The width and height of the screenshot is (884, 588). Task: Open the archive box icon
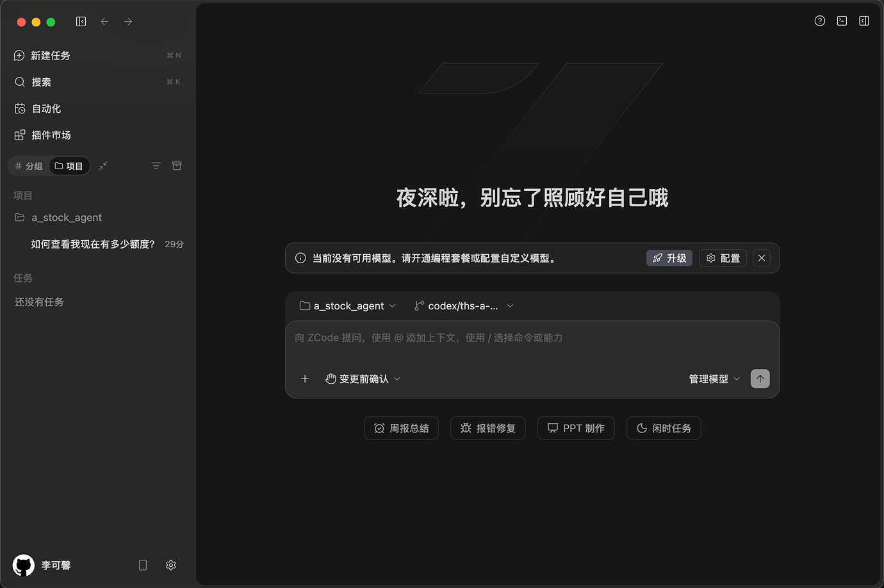point(177,166)
